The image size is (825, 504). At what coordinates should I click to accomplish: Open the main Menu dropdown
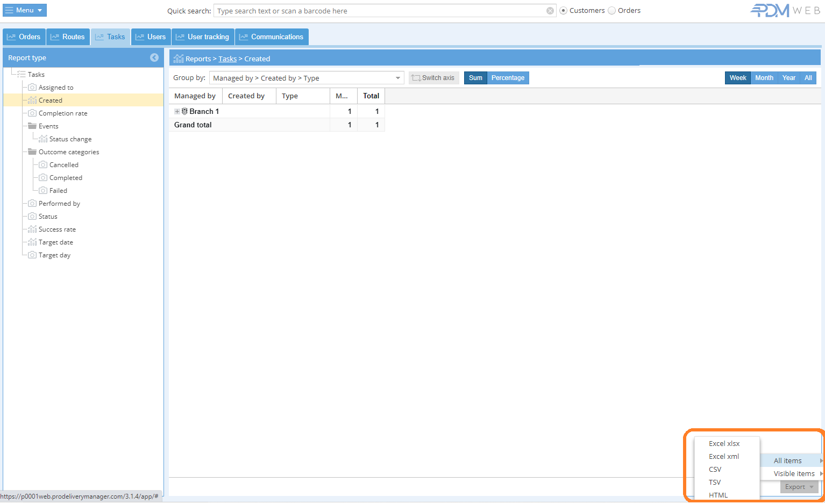[25, 10]
